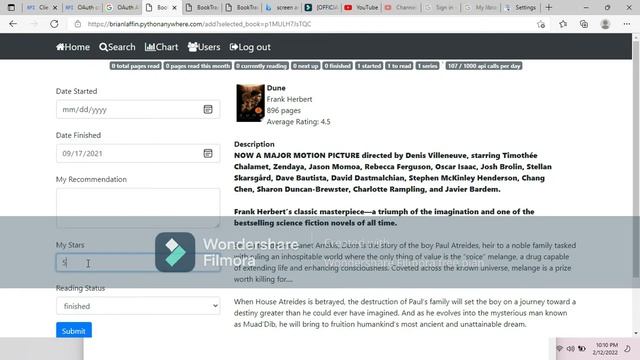Click the Wi-Fi icon in system tray
The height and width of the screenshot is (360, 640).
(560, 349)
